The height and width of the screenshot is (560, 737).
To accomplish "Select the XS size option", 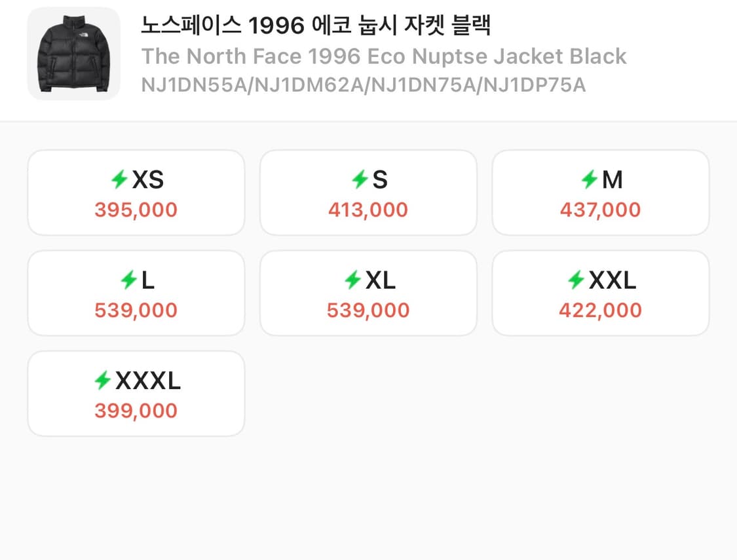I will pyautogui.click(x=136, y=192).
